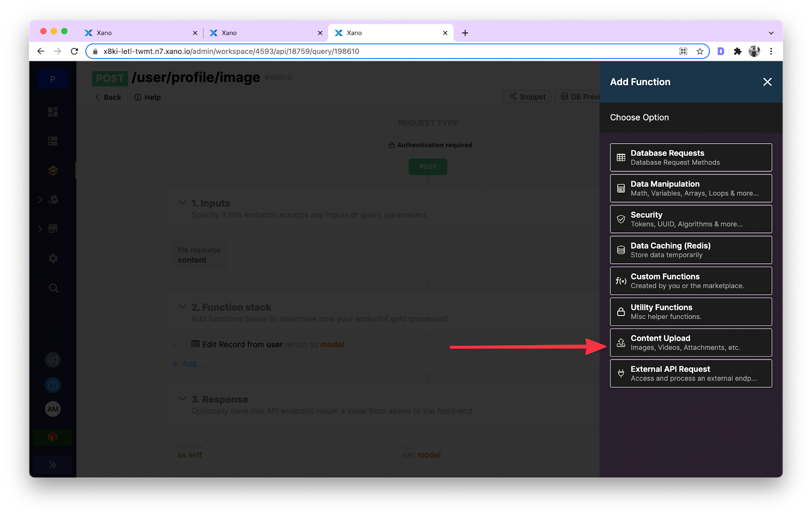Select Database Requests option
812x516 pixels.
(690, 158)
